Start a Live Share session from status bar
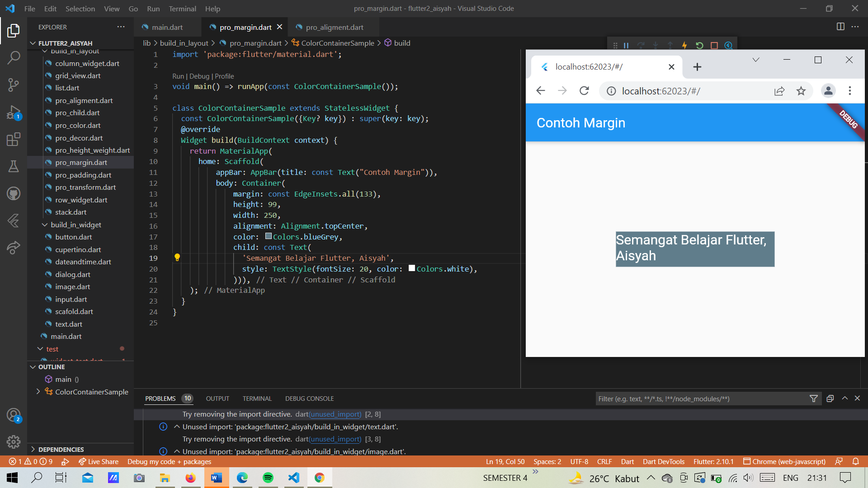The image size is (868, 488). 98,461
